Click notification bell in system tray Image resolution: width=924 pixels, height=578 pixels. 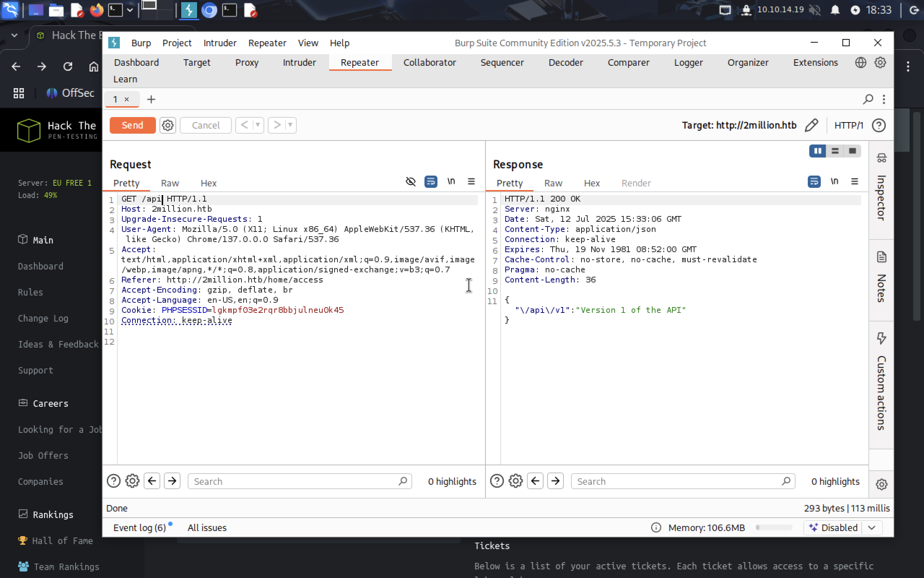[835, 10]
